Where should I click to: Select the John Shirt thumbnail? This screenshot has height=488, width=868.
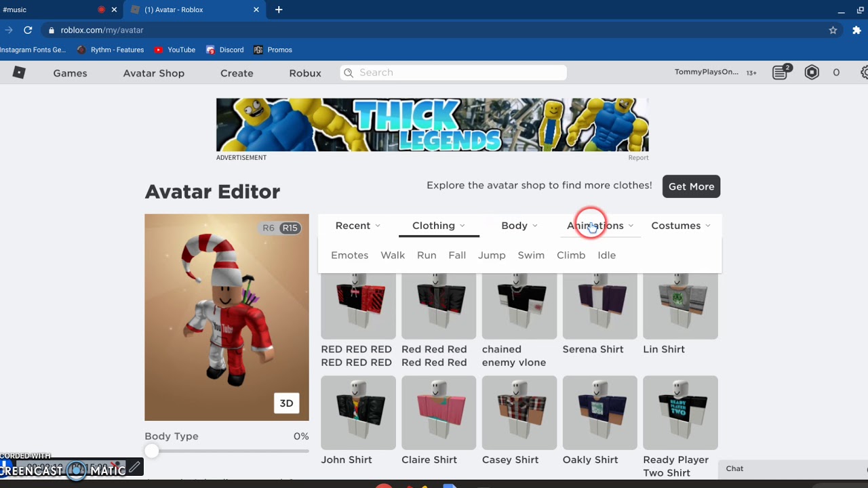358,413
